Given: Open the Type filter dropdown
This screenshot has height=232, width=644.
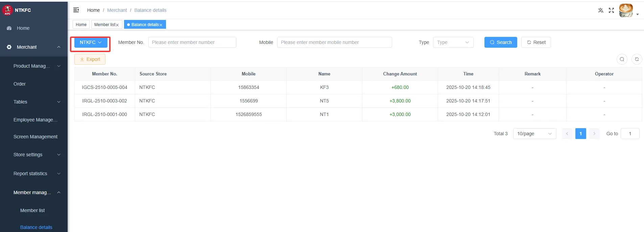Looking at the screenshot, I should coord(453,42).
